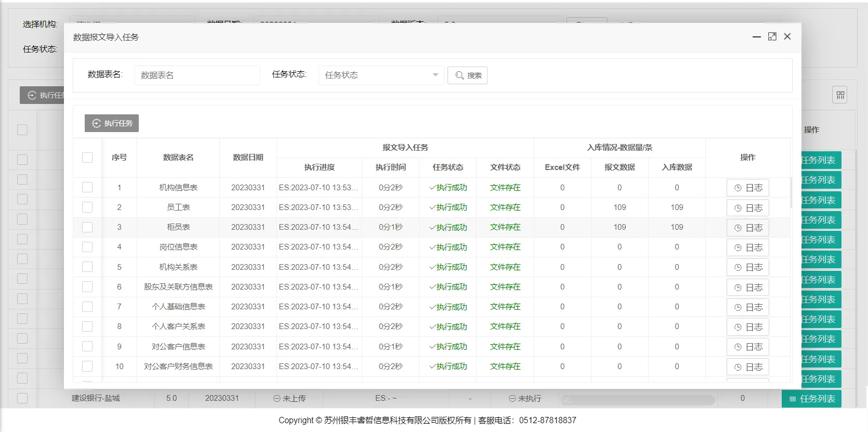Open 任务列表 for 建设银行-盐城 row
This screenshot has height=432, width=868.
point(811,399)
